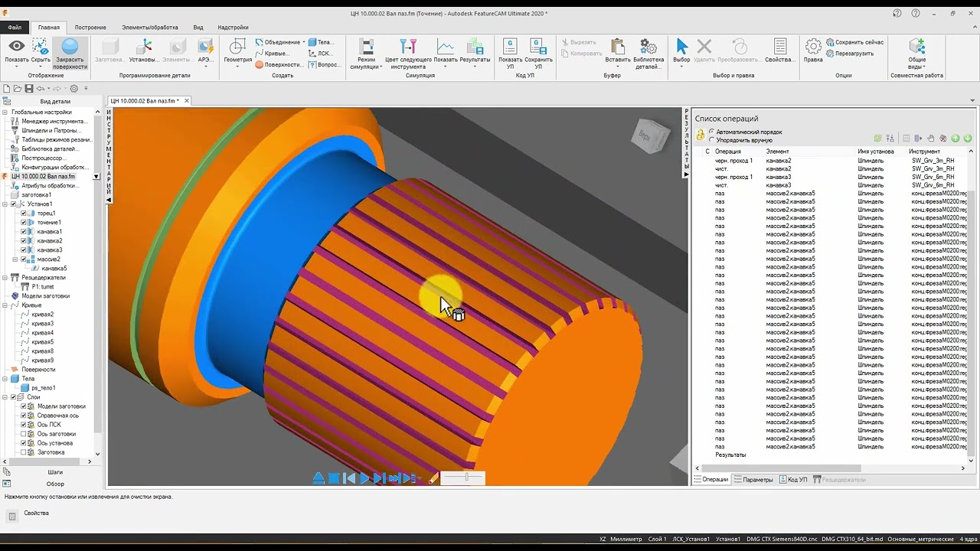Toggle the точение1 checkbox
The height and width of the screenshot is (551, 980).
point(23,223)
